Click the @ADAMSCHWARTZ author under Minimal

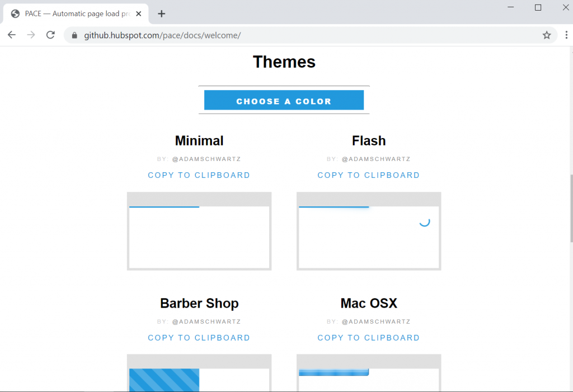pyautogui.click(x=206, y=159)
